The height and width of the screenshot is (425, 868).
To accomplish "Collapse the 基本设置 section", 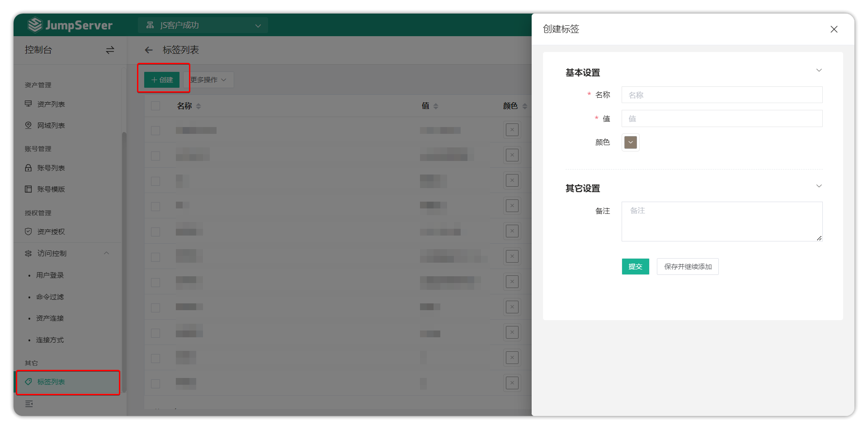I will click(819, 71).
